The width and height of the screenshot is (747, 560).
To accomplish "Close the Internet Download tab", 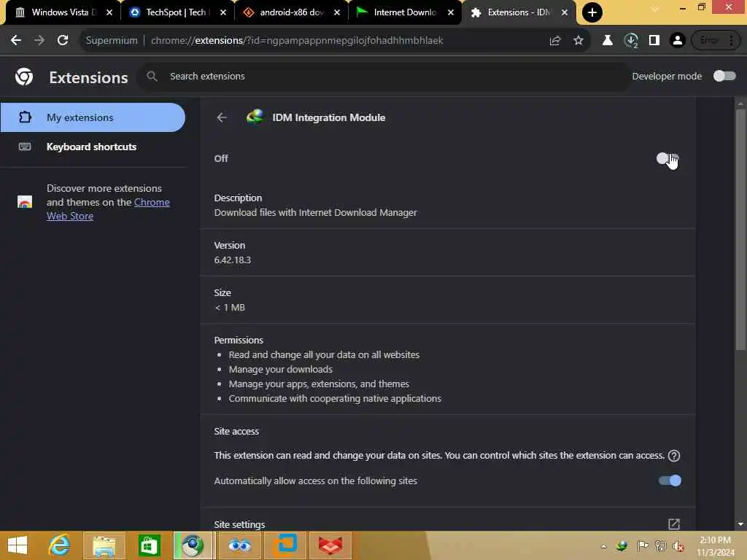I will click(x=451, y=12).
